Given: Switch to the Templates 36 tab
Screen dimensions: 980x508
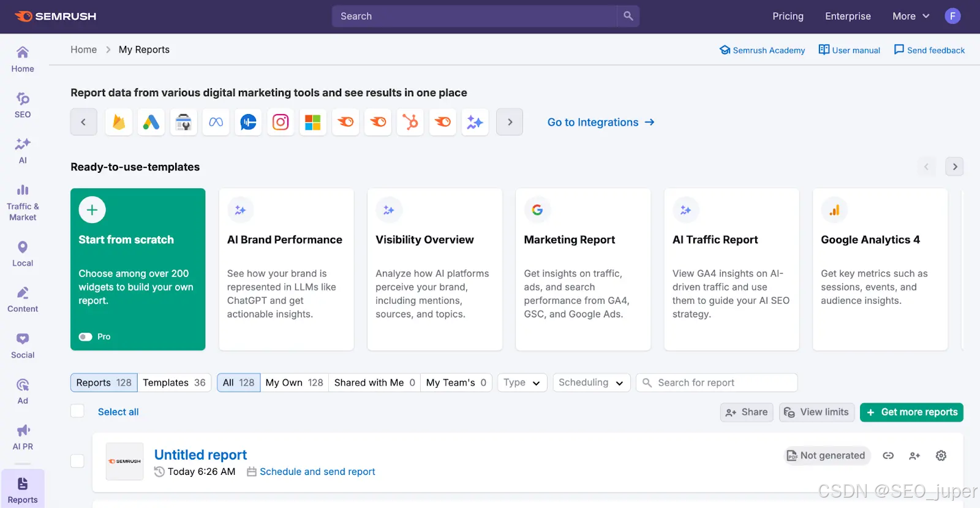Looking at the screenshot, I should [175, 382].
